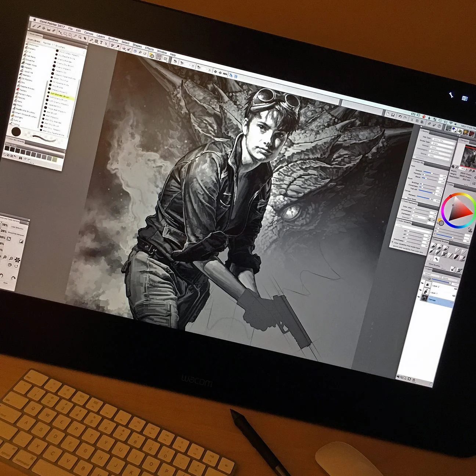476x476 pixels.
Task: Hide Layer 2 using eye icon
Action: [x=422, y=283]
